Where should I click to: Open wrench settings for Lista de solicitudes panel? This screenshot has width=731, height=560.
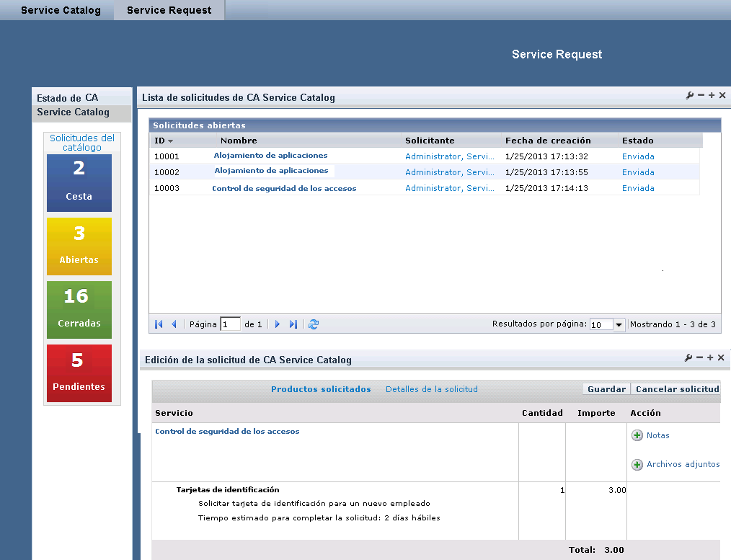coord(688,96)
